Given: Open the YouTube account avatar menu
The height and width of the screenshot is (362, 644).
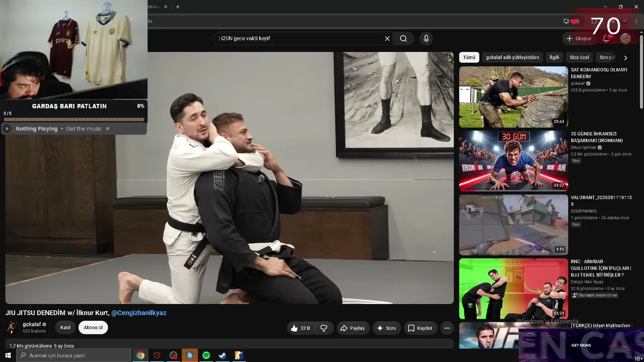Looking at the screenshot, I should (625, 38).
